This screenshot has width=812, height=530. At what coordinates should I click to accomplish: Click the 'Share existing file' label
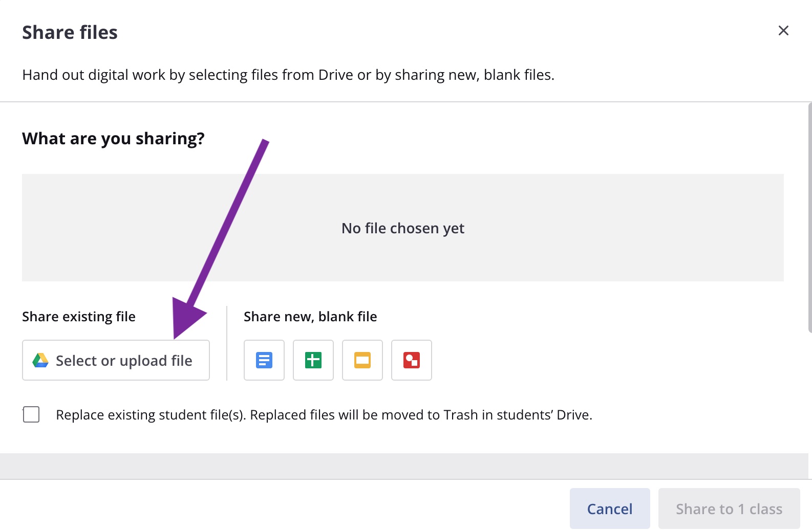pyautogui.click(x=79, y=317)
